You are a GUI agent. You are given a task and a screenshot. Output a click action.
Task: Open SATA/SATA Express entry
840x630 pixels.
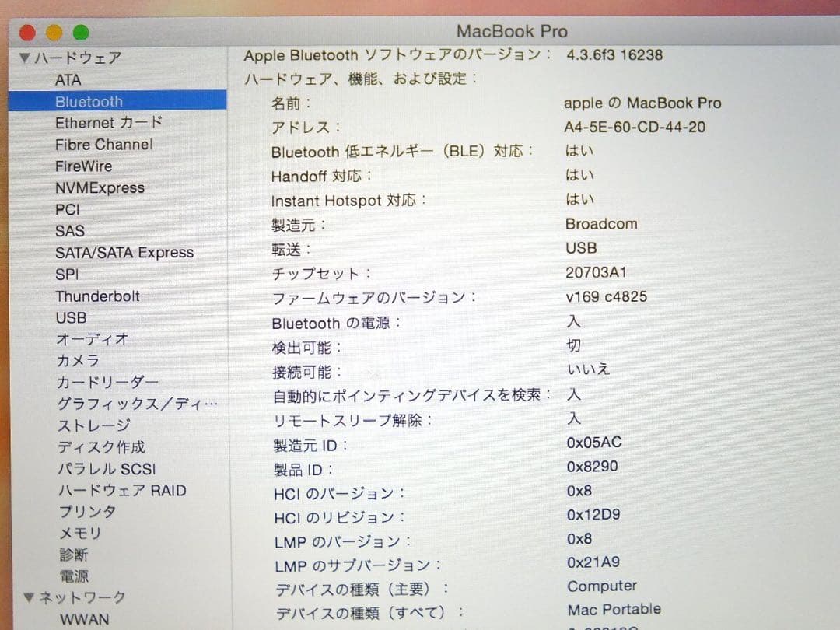click(124, 252)
